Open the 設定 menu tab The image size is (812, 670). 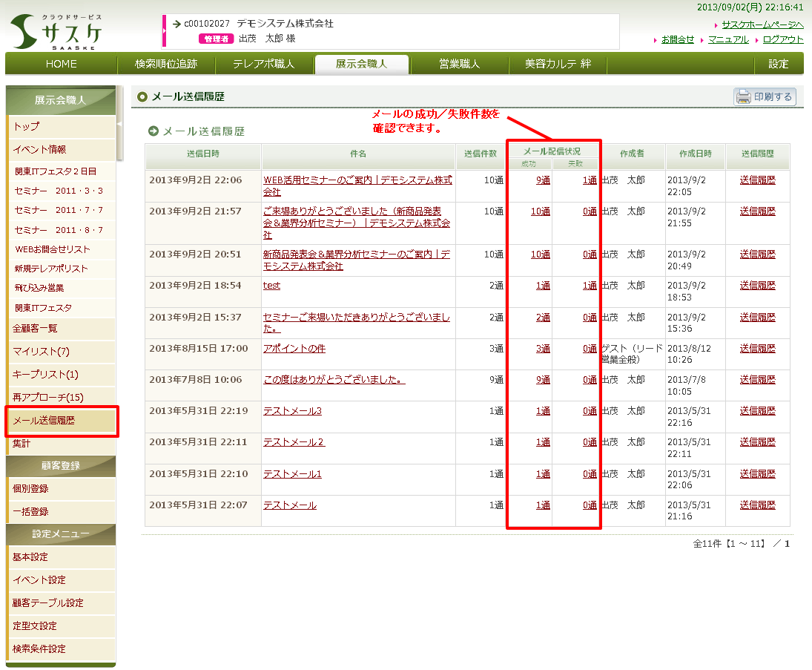778,64
